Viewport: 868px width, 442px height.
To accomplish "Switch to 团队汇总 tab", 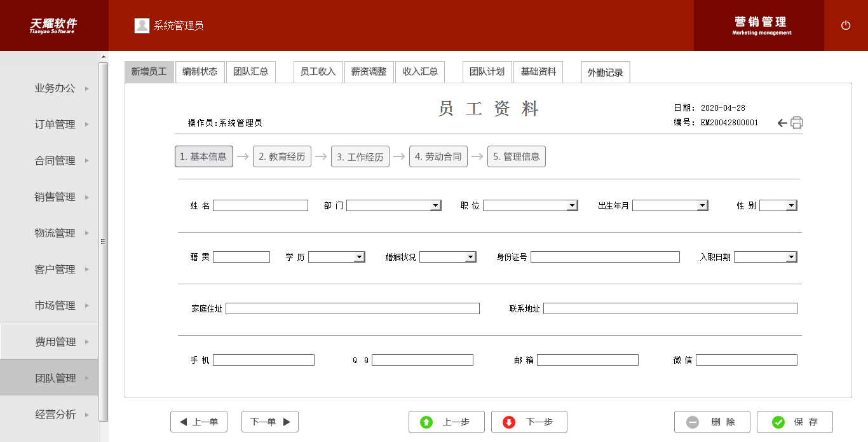I will click(x=251, y=72).
